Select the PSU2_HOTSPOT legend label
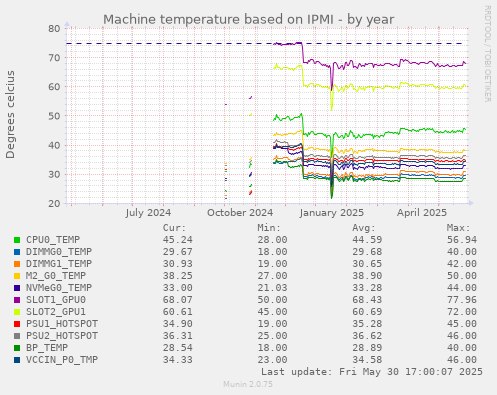This screenshot has width=497, height=395. pos(62,336)
